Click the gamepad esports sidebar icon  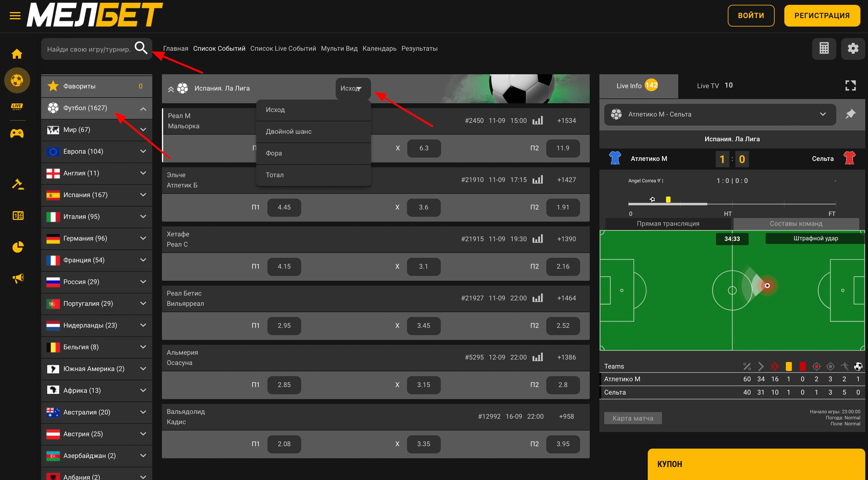coord(17,134)
